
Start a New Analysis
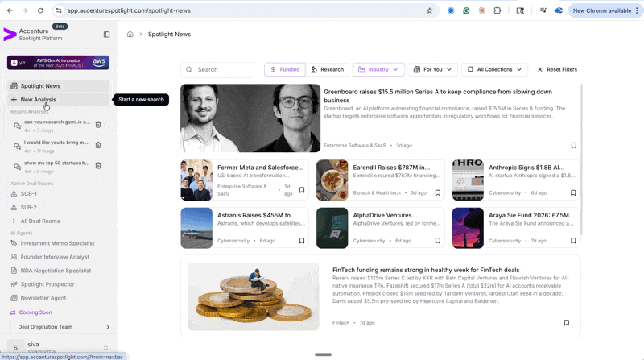[x=58, y=99]
